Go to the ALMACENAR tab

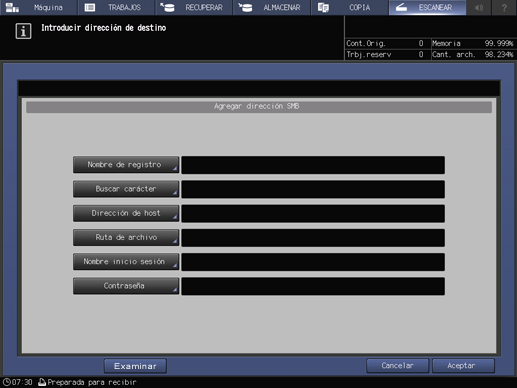pos(272,7)
